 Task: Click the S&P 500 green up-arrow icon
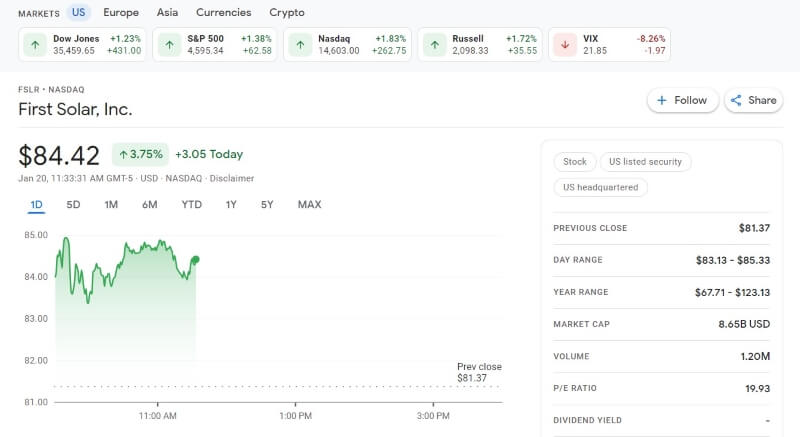coord(169,45)
